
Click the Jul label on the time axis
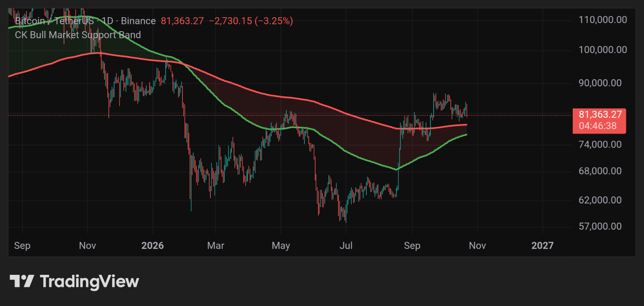(346, 245)
